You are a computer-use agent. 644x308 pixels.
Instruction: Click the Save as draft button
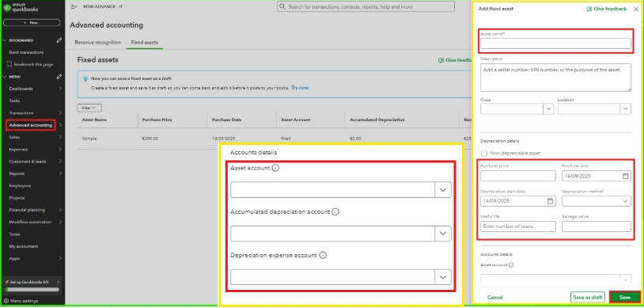coord(588,297)
